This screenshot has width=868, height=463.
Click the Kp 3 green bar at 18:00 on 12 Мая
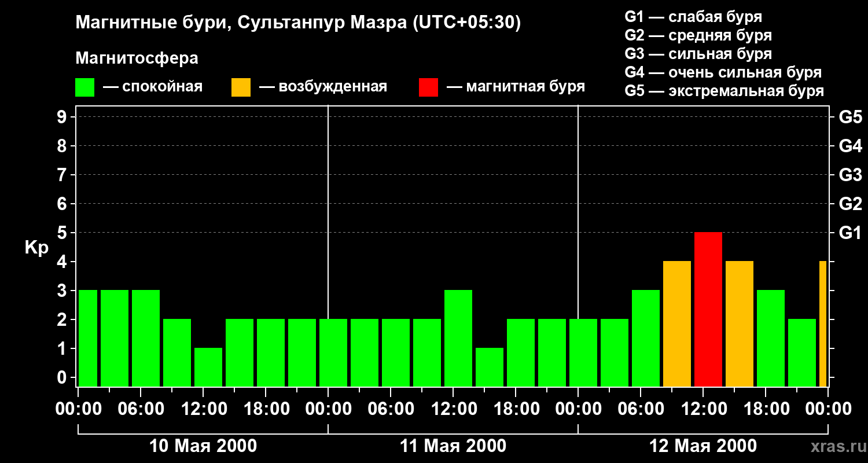pos(771,339)
